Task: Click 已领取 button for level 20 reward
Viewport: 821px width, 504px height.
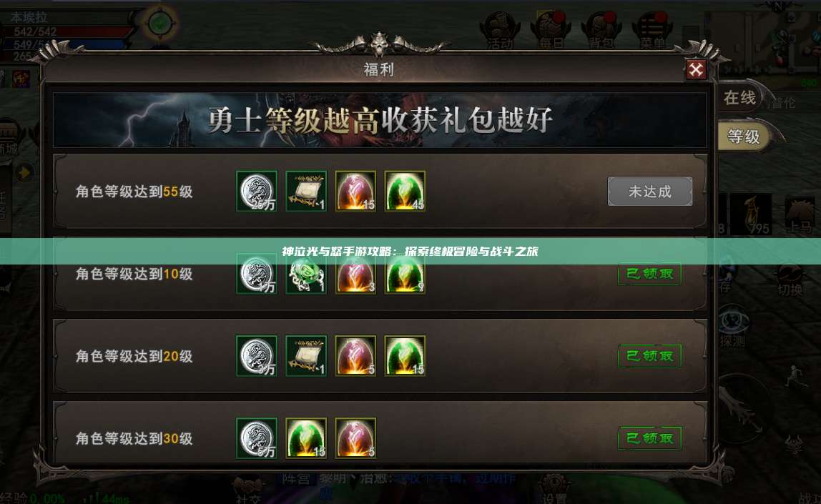Action: point(650,356)
